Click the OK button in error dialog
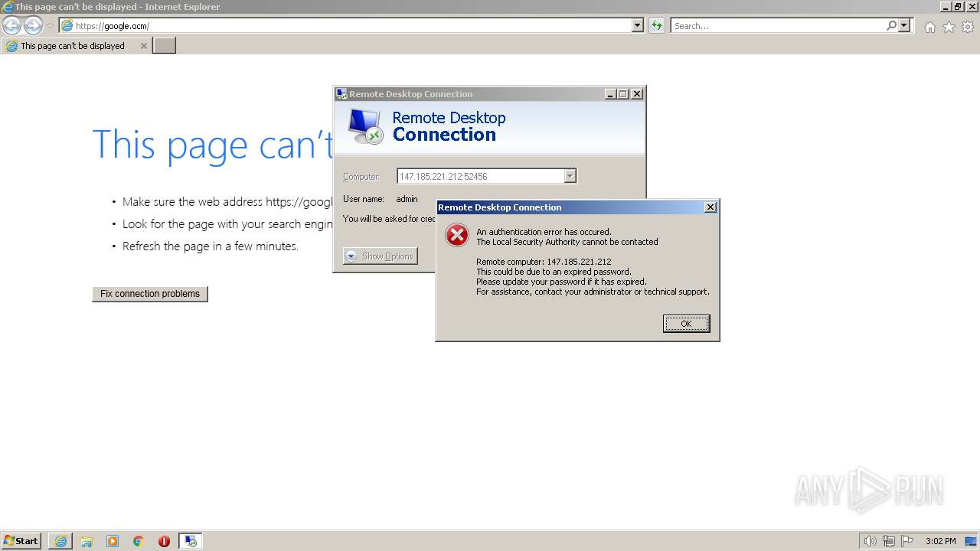This screenshot has height=551, width=980. 686,324
